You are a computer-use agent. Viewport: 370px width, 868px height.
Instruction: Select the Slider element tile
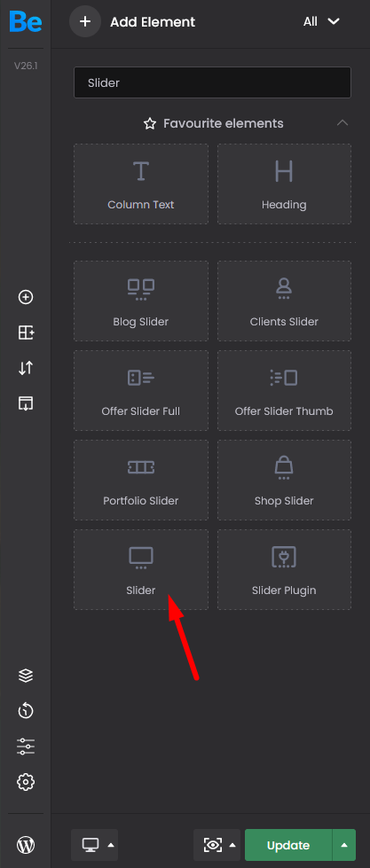tap(141, 569)
